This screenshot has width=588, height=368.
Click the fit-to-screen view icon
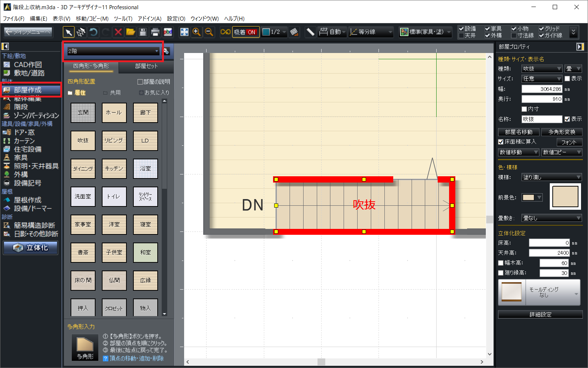pos(184,32)
